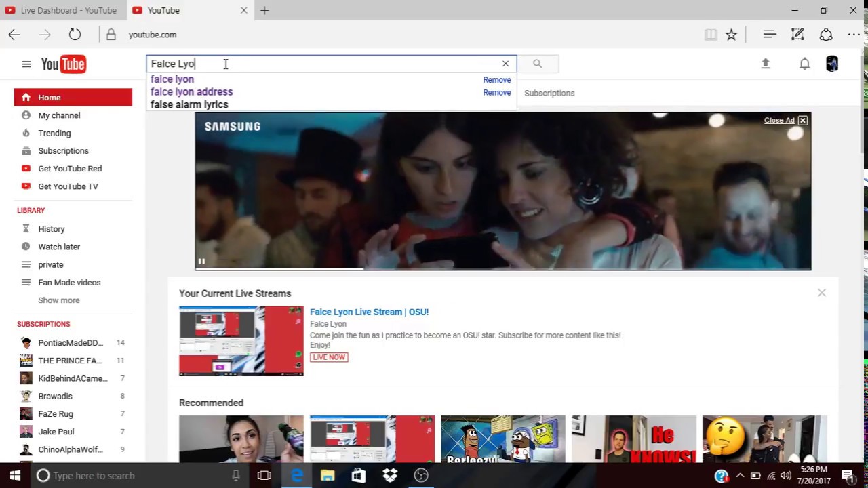
Task: Open the account avatar menu
Action: click(832, 64)
